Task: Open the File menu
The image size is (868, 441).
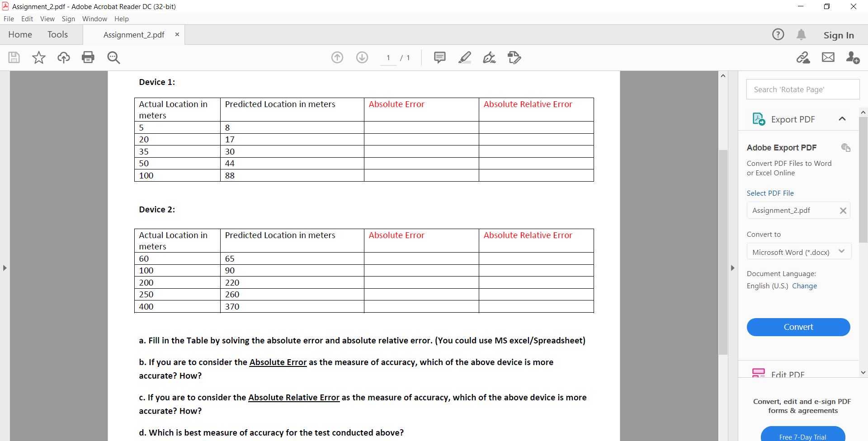Action: pyautogui.click(x=9, y=19)
